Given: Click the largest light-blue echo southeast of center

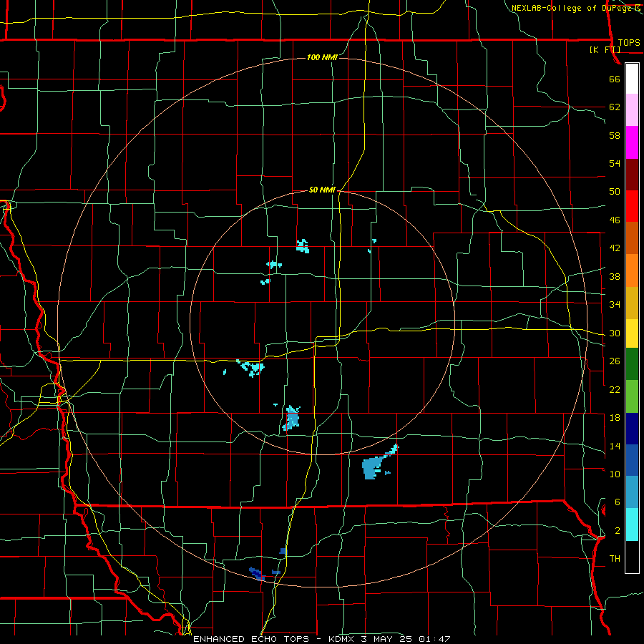Looking at the screenshot, I should (371, 467).
